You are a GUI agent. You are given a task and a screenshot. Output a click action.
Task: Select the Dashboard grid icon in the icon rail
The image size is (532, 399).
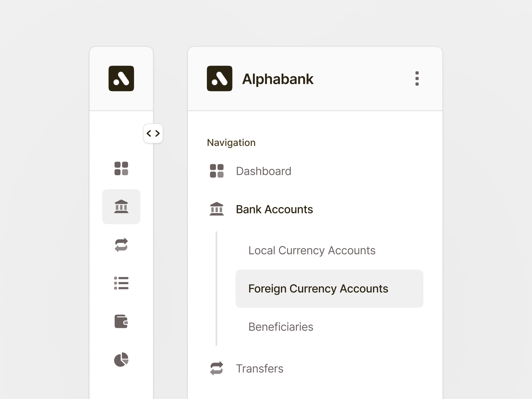[121, 170]
